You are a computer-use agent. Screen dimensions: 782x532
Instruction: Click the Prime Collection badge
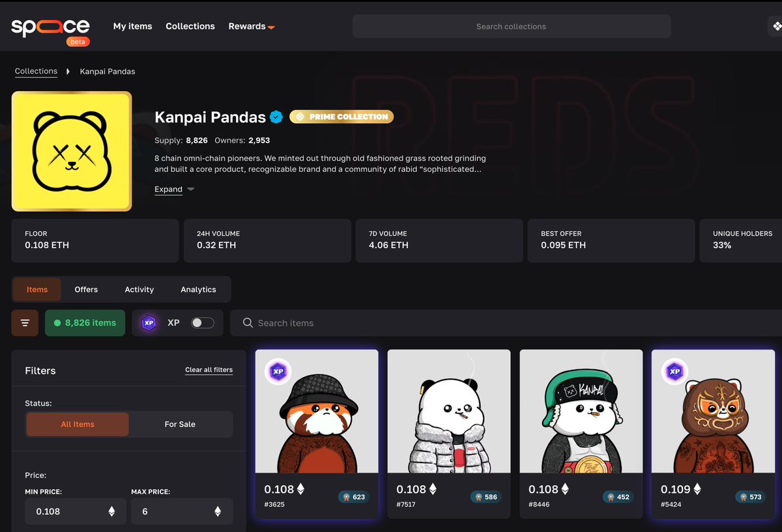tap(341, 117)
